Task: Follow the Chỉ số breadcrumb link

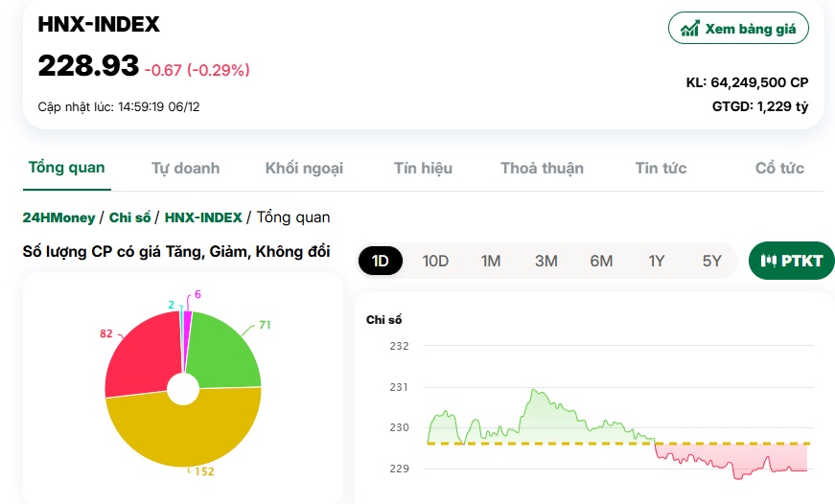Action: click(130, 218)
